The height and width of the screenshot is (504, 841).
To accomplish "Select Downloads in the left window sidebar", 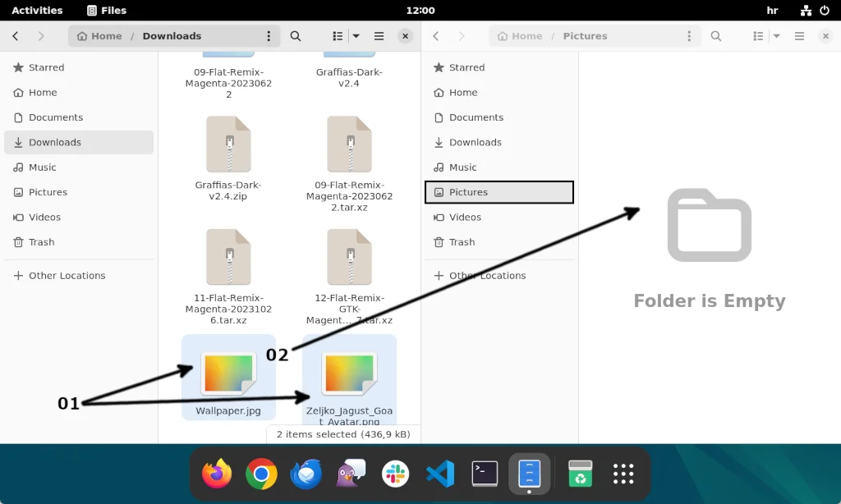I will [79, 142].
